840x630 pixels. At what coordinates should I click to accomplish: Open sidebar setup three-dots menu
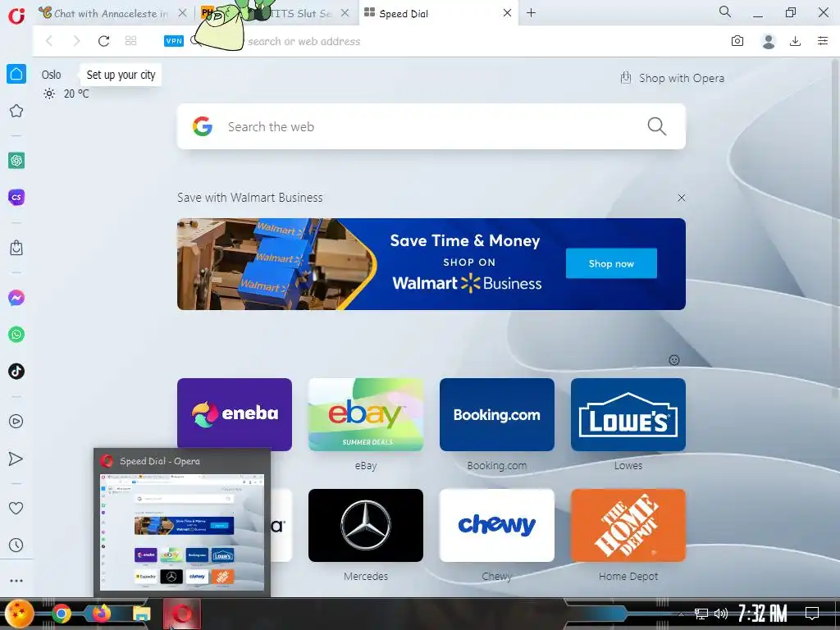tap(16, 581)
